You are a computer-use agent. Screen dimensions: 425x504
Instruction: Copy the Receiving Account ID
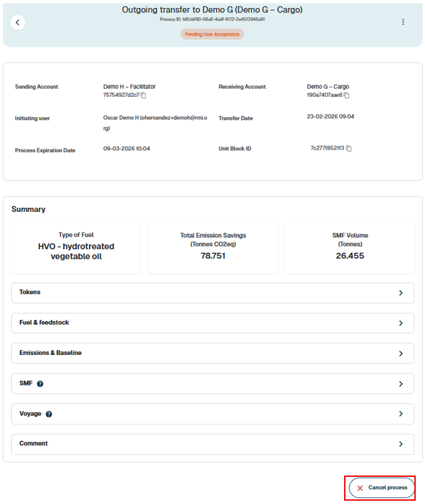pos(346,95)
